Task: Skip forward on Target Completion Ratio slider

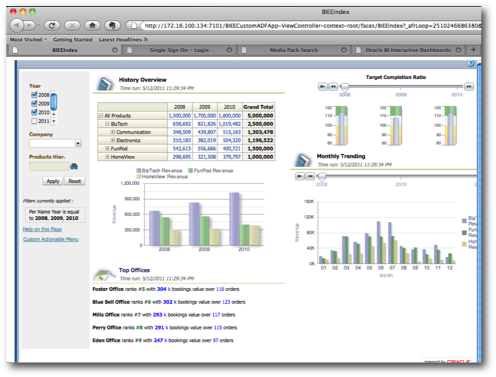Action: point(469,87)
